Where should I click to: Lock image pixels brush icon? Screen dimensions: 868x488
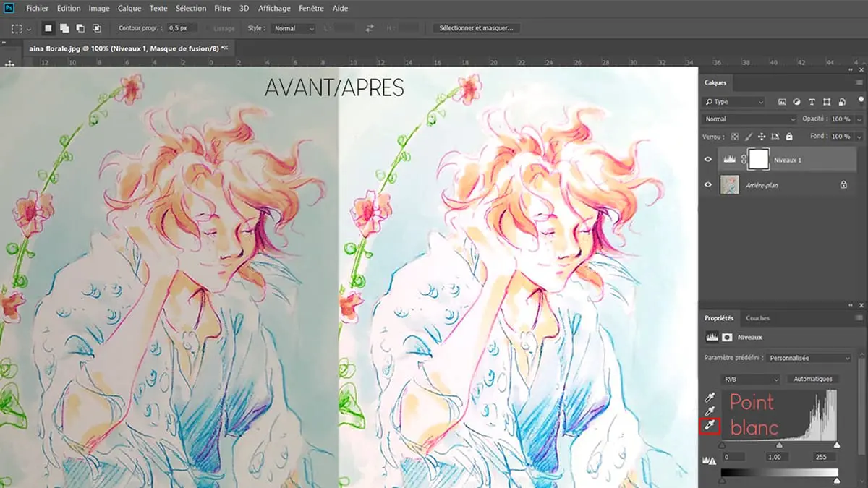pyautogui.click(x=749, y=136)
